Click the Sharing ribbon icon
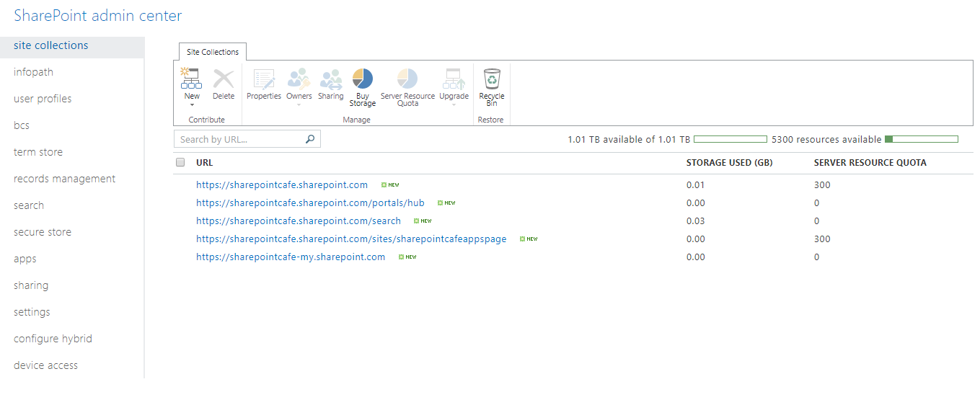This screenshot has height=405, width=980. (x=330, y=79)
